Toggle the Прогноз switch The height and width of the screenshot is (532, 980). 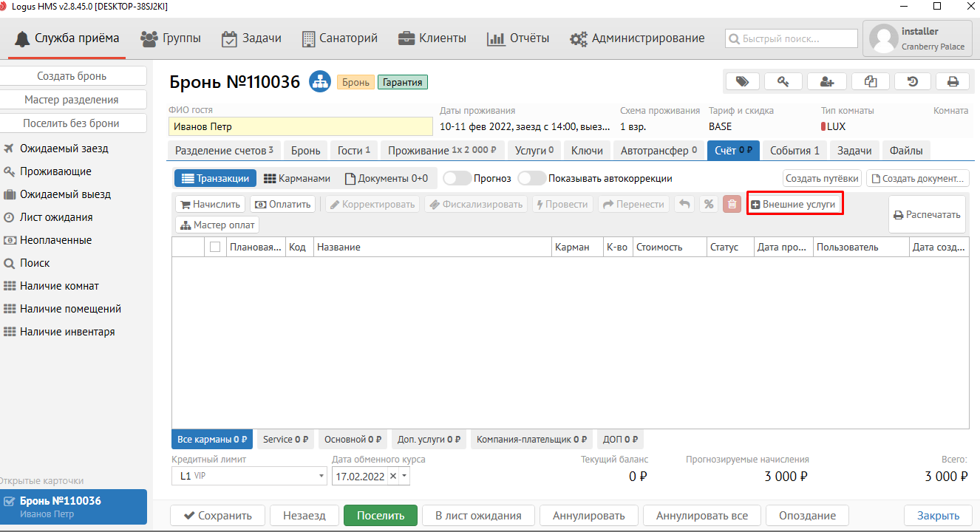point(457,178)
